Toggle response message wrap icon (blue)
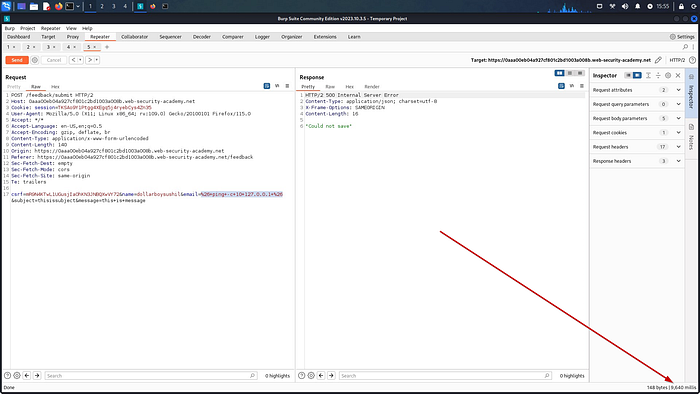 [561, 86]
